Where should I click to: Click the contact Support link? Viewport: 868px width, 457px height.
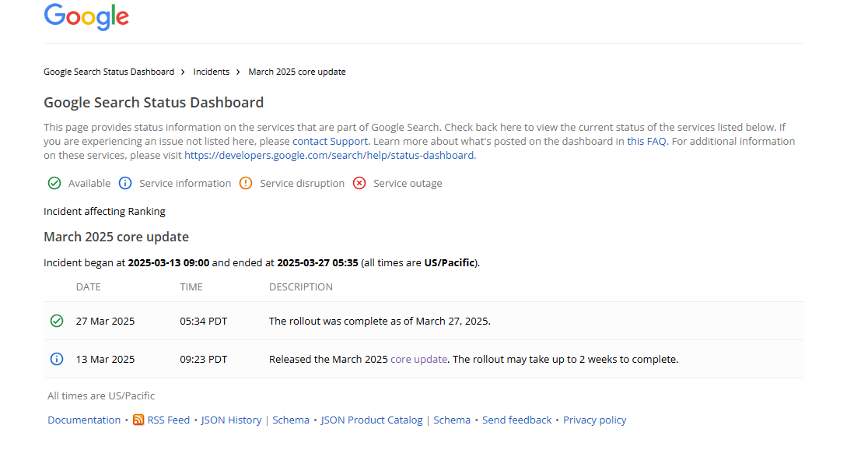coord(330,142)
